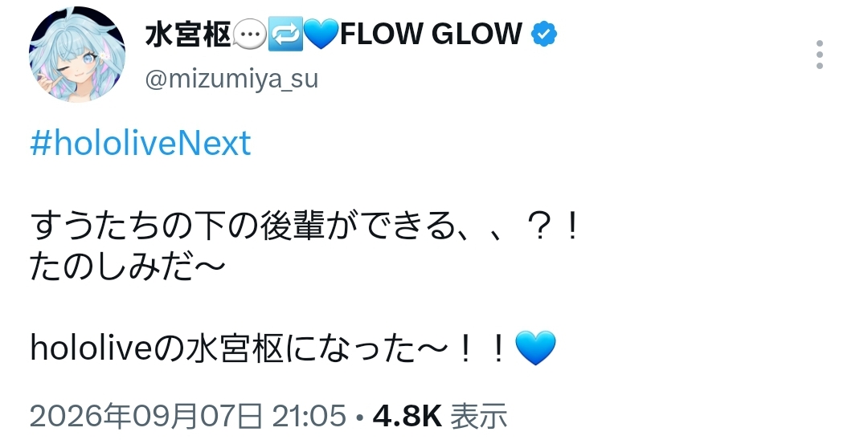This screenshot has width=868, height=448.
Task: Click the 表示 views label
Action: 479,417
